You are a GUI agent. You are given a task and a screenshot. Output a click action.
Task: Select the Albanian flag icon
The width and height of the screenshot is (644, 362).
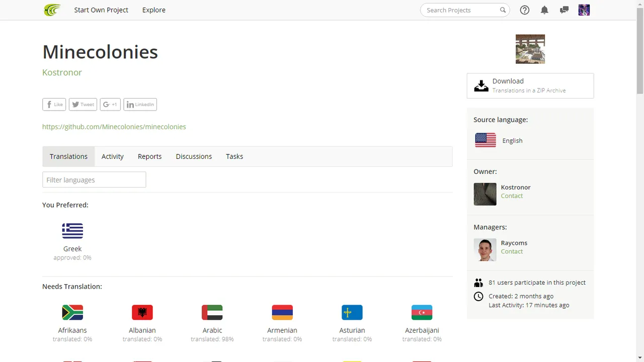[x=142, y=312]
